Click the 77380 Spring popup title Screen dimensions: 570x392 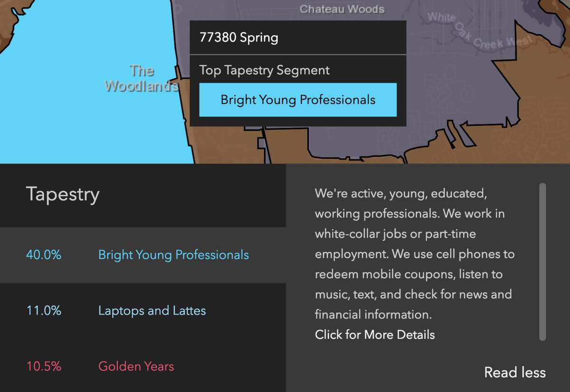(x=239, y=37)
